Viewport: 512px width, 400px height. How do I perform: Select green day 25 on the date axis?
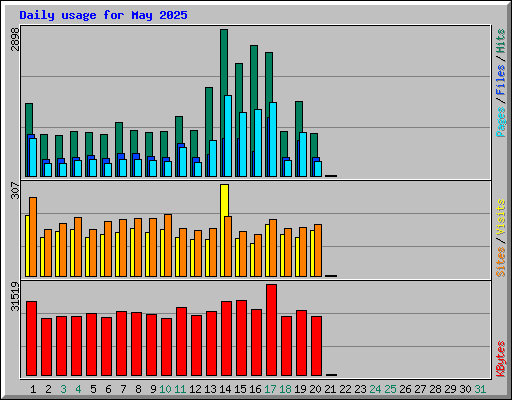point(390,389)
